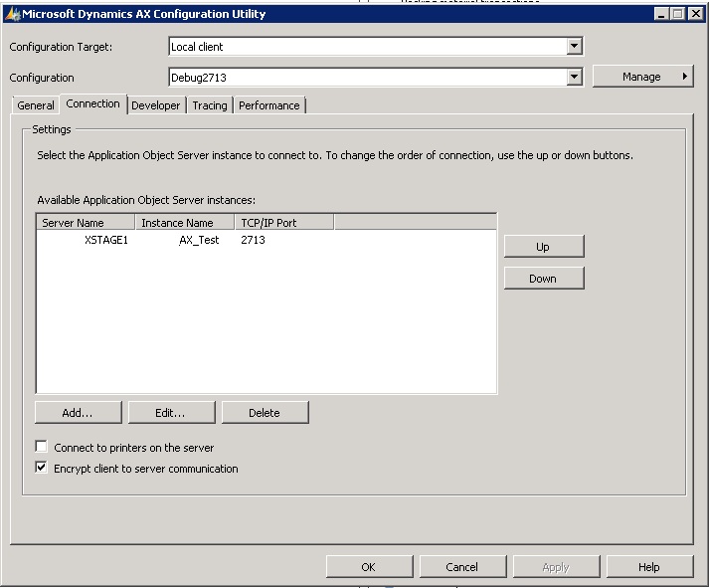The height and width of the screenshot is (588, 709).
Task: Confirm with the OK button
Action: point(370,567)
